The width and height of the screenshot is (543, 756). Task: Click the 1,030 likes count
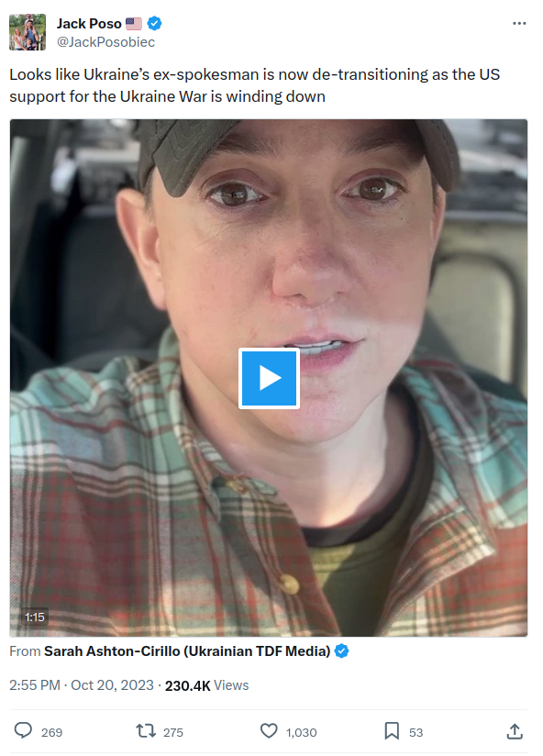tap(301, 732)
